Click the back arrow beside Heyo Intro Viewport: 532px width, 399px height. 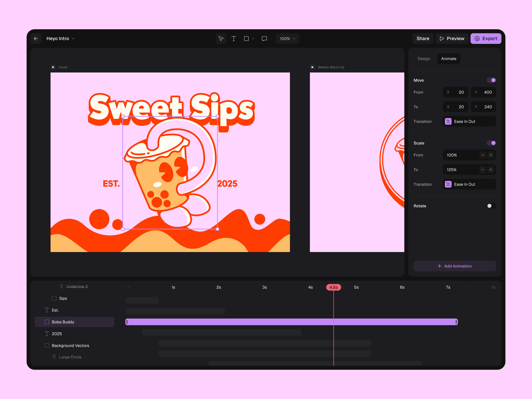[x=36, y=39]
